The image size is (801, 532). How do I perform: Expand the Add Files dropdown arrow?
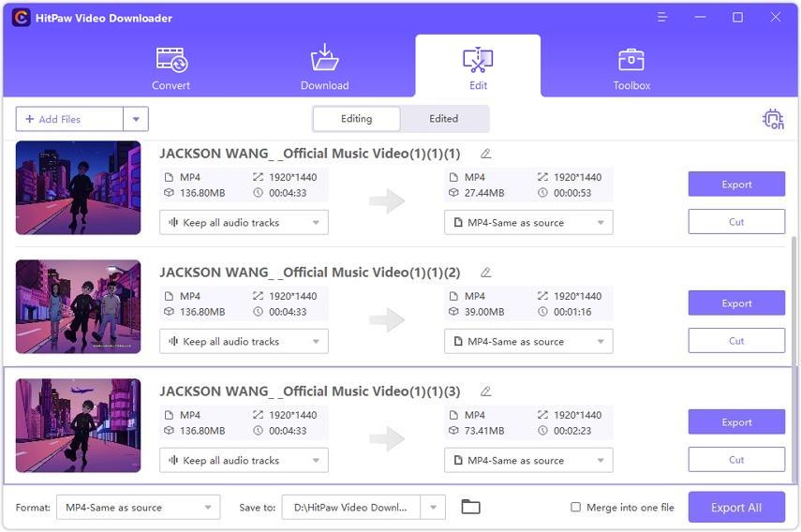pos(136,119)
